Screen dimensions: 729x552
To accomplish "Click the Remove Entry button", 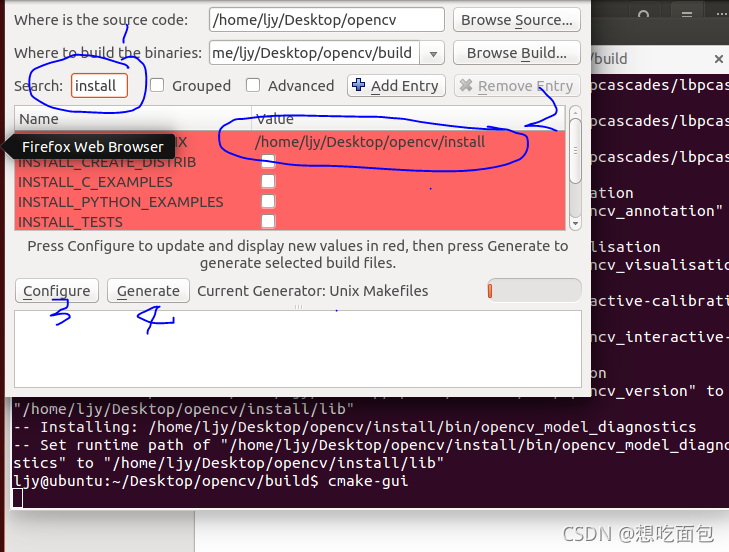I will (x=517, y=86).
